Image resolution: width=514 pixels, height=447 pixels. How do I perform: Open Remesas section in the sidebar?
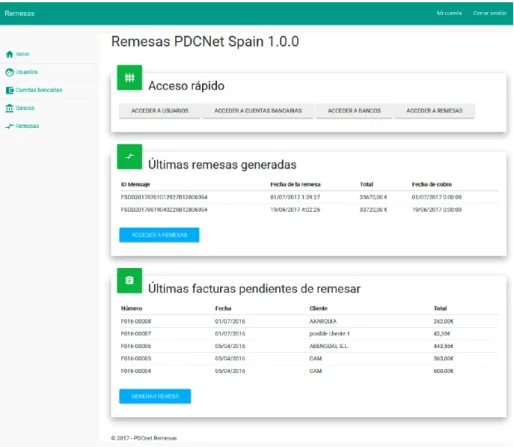[x=27, y=126]
